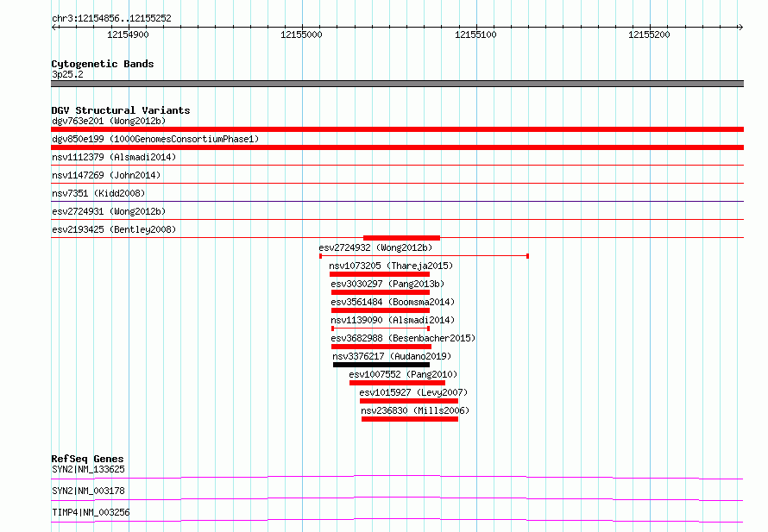Open variant esv1015927 (Levy2007)
This screenshot has width=768, height=532.
[413, 392]
